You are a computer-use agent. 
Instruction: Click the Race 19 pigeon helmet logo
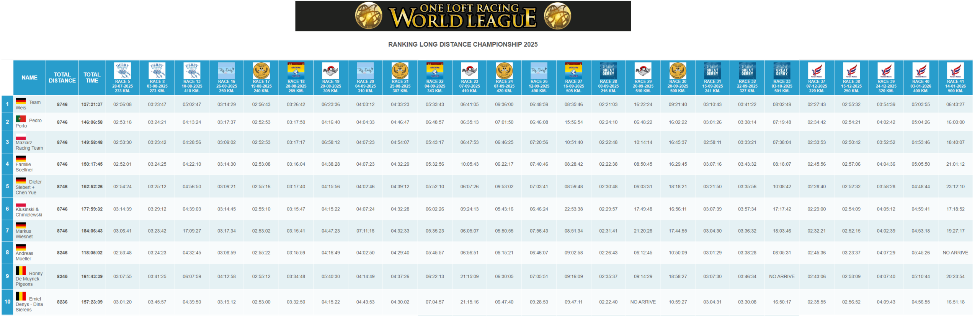330,71
